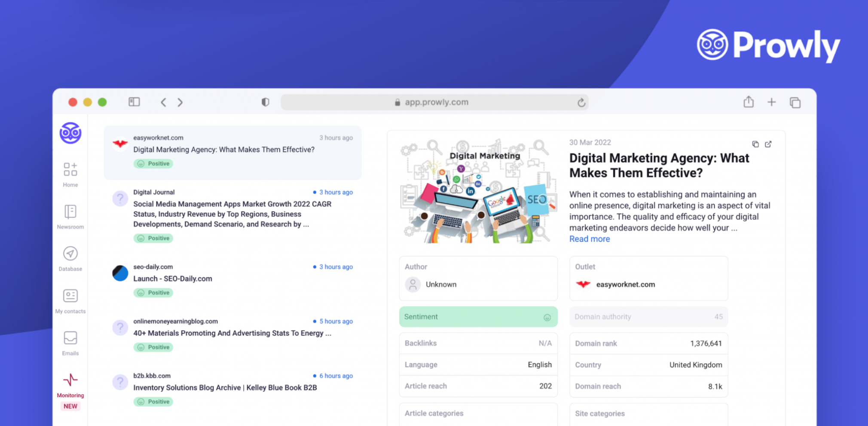The height and width of the screenshot is (426, 868).
Task: Click the reload icon in the address bar
Action: (581, 102)
